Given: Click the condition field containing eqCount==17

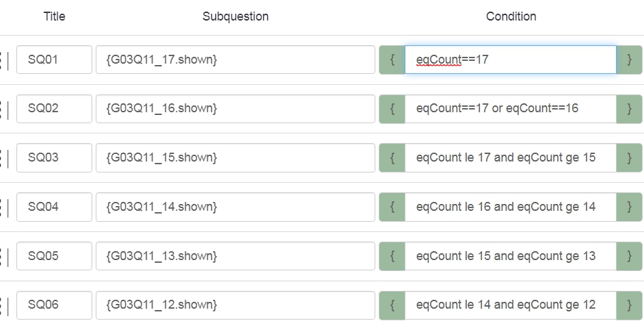Looking at the screenshot, I should [x=510, y=60].
